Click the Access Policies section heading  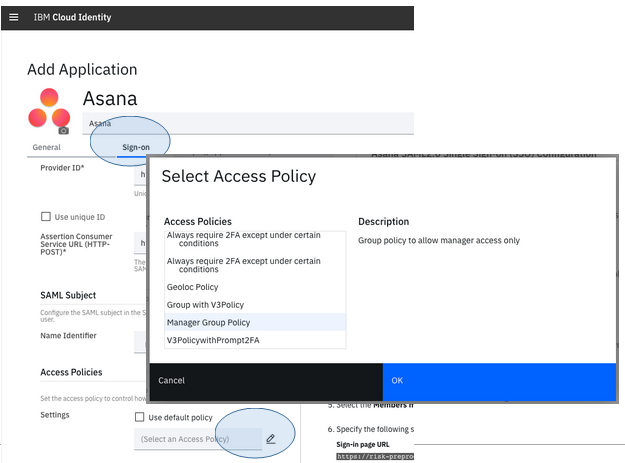point(71,372)
